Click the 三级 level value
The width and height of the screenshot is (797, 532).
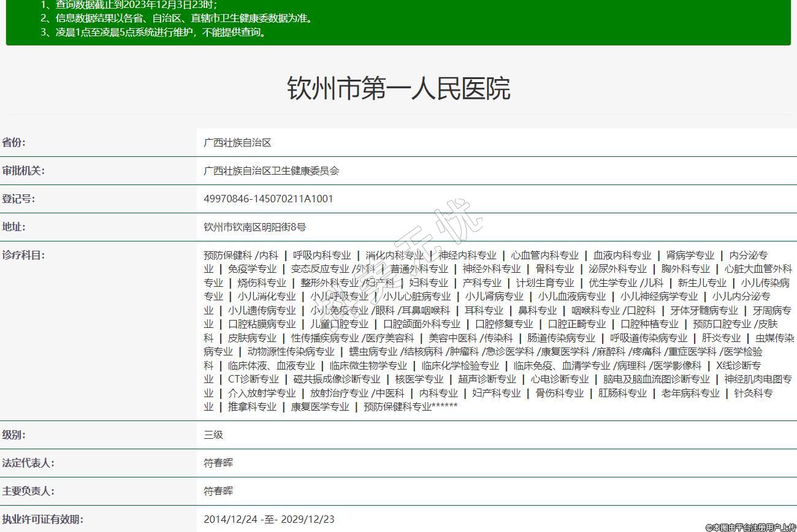pos(213,435)
